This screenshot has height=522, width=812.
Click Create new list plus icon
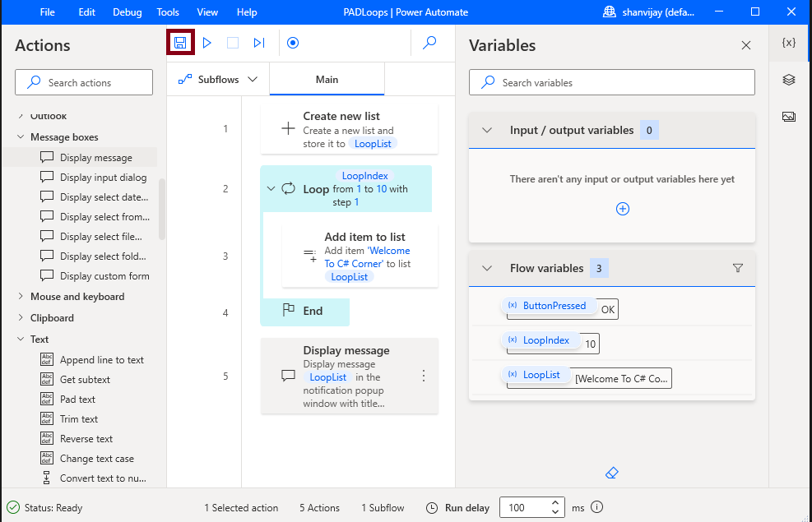288,128
